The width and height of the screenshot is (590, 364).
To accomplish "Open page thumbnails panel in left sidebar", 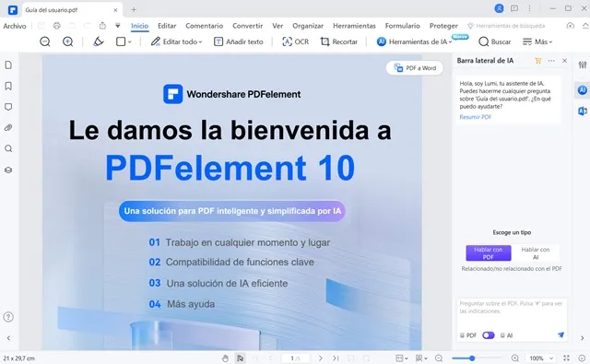I will coord(8,65).
